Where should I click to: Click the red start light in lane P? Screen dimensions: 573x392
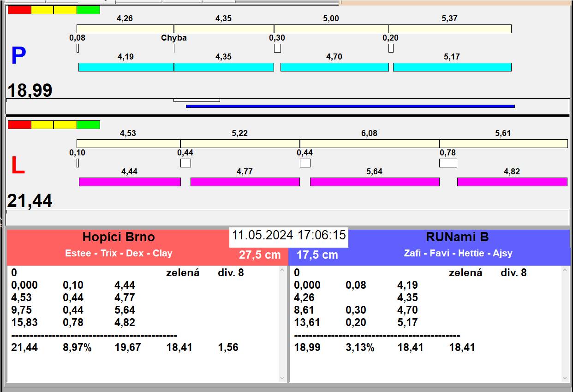pos(19,10)
